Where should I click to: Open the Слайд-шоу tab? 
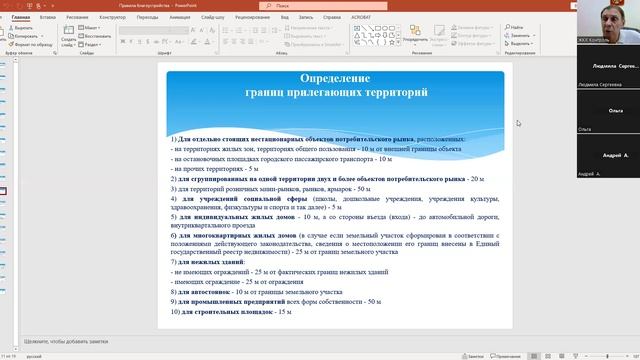(213, 17)
